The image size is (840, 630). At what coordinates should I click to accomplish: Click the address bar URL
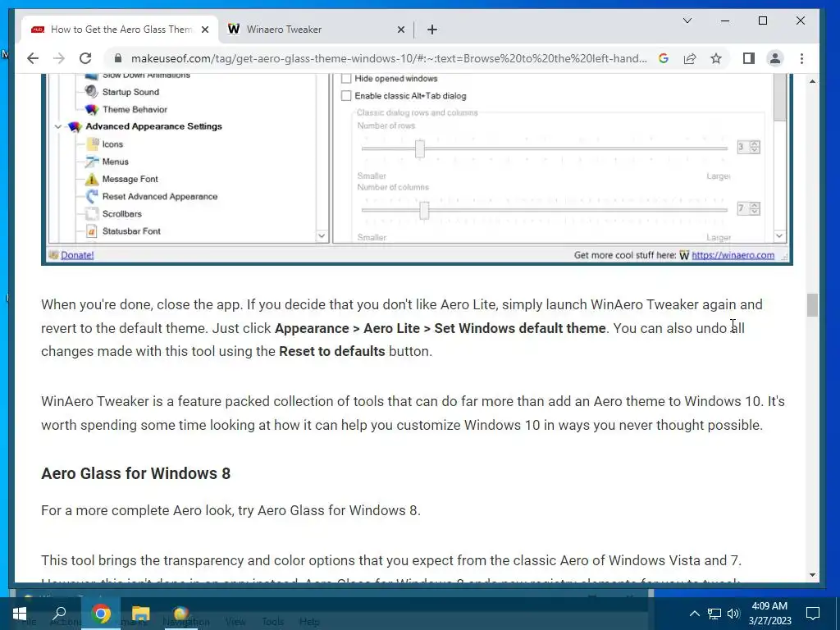(x=389, y=58)
